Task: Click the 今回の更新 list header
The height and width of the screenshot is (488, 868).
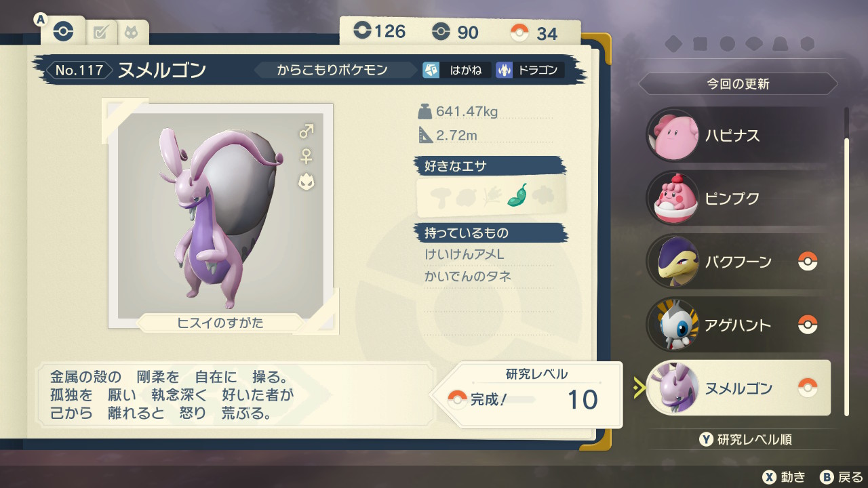Action: 738,85
